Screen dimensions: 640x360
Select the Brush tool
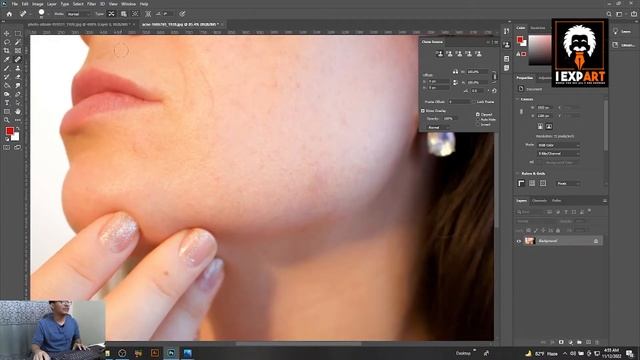(x=7, y=68)
